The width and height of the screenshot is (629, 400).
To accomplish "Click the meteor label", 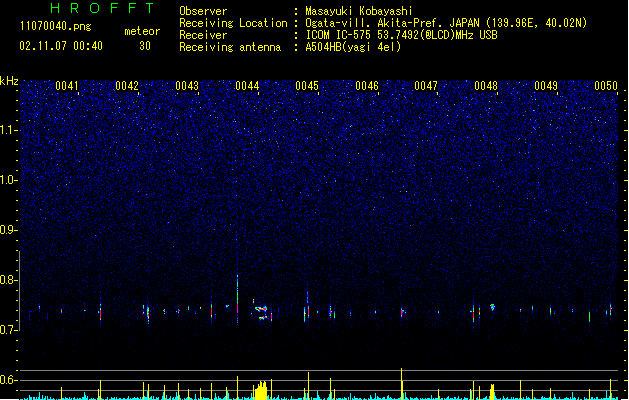I will click(142, 31).
